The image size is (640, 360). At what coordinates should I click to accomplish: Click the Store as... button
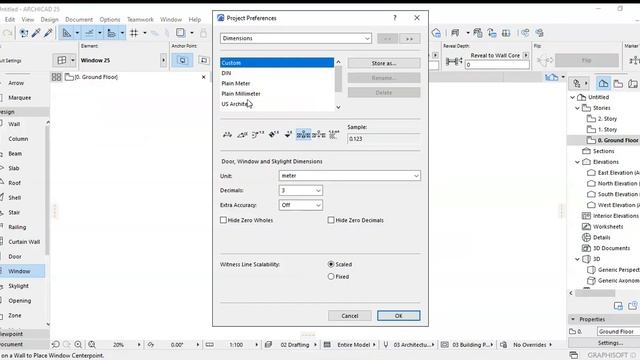pyautogui.click(x=384, y=63)
